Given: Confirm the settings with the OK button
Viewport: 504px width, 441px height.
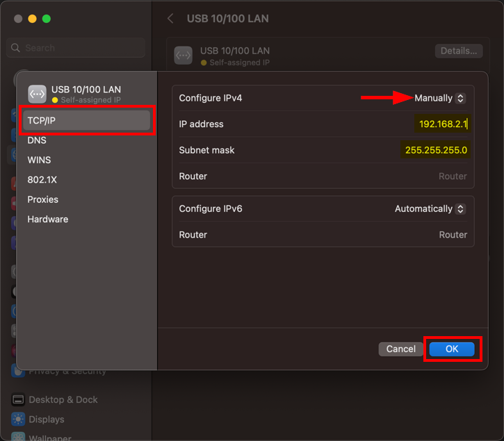Looking at the screenshot, I should [x=452, y=349].
